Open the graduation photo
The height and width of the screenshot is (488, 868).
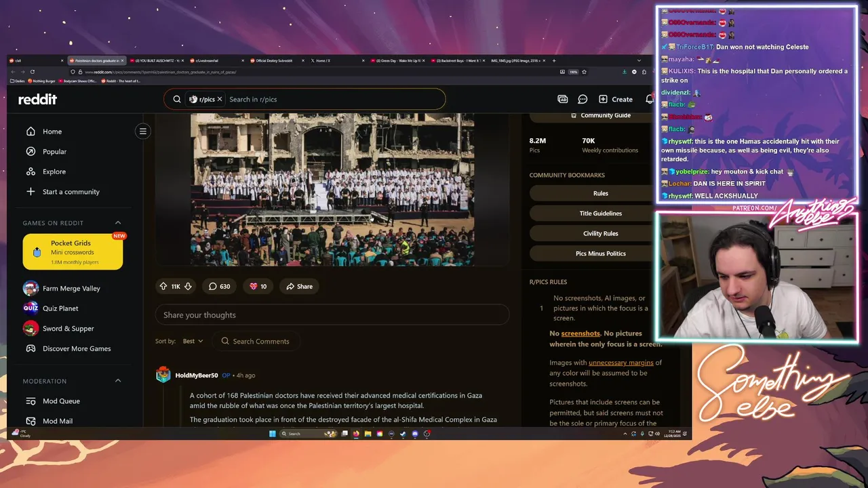click(332, 189)
